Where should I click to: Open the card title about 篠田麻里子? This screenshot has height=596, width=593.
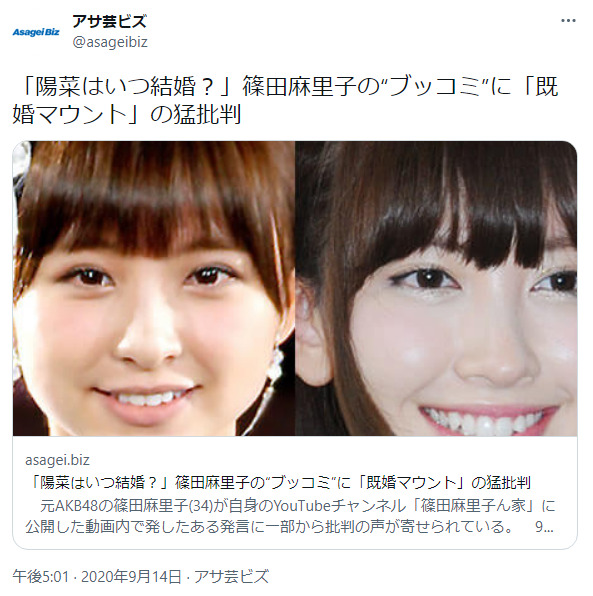[279, 482]
